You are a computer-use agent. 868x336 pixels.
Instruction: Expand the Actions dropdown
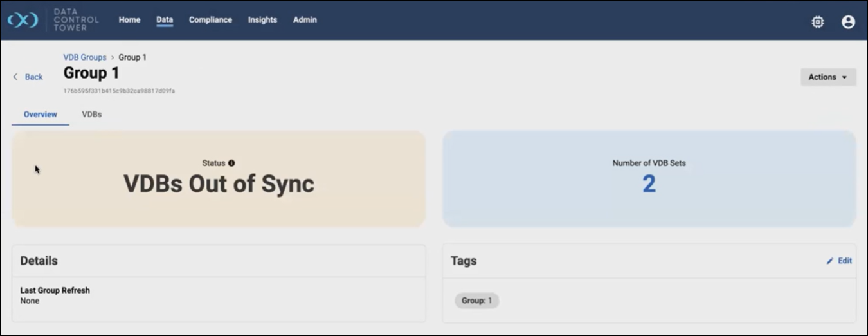(x=827, y=77)
